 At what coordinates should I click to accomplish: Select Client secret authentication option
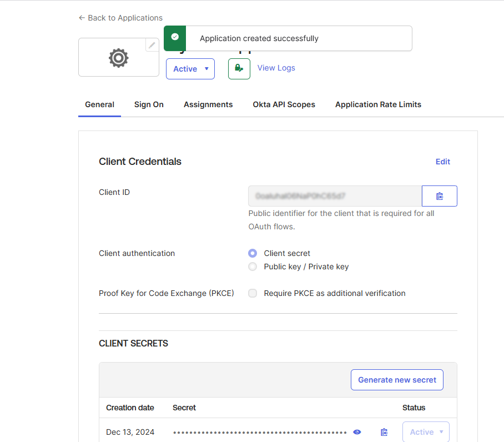[x=253, y=253]
